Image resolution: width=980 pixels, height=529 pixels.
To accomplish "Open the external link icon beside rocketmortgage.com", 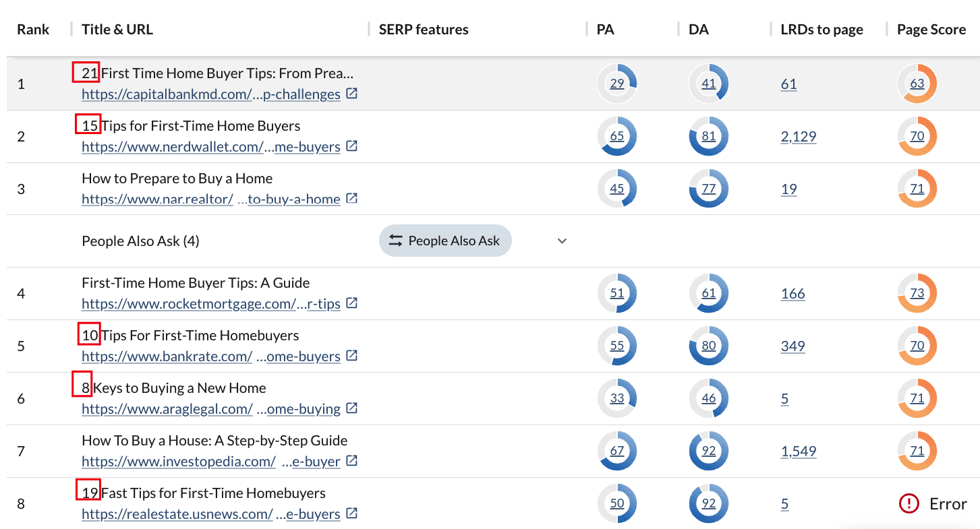I will (x=351, y=303).
